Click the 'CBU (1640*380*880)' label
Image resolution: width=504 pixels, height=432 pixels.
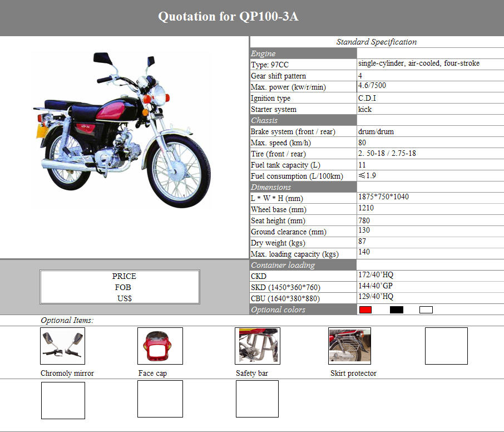click(285, 298)
